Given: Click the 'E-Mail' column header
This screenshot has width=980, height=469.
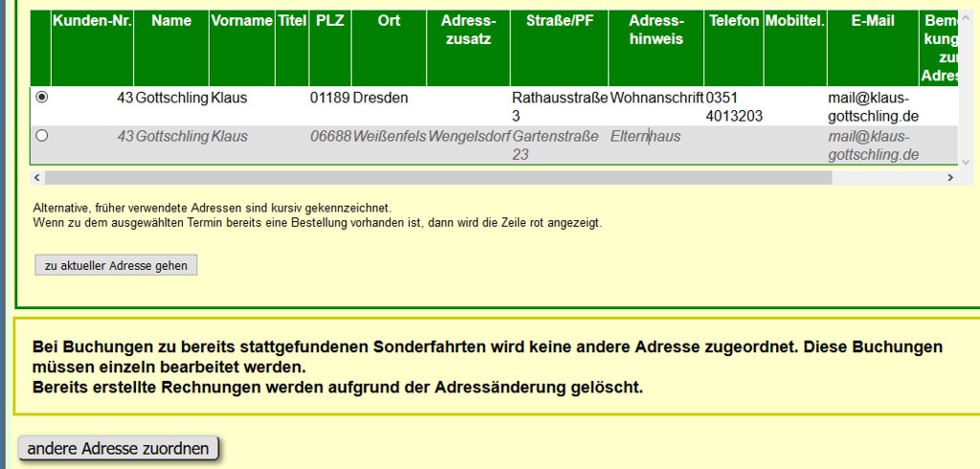Looking at the screenshot, I should [x=873, y=21].
